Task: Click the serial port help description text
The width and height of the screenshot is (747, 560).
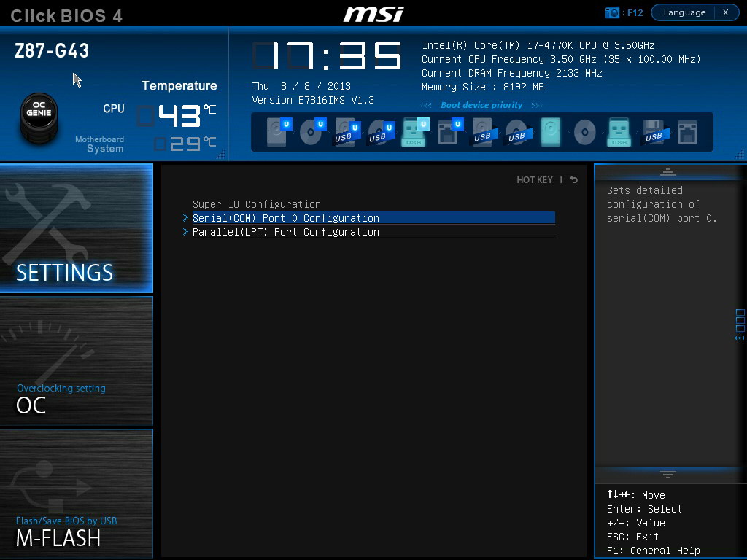Action: 661,204
